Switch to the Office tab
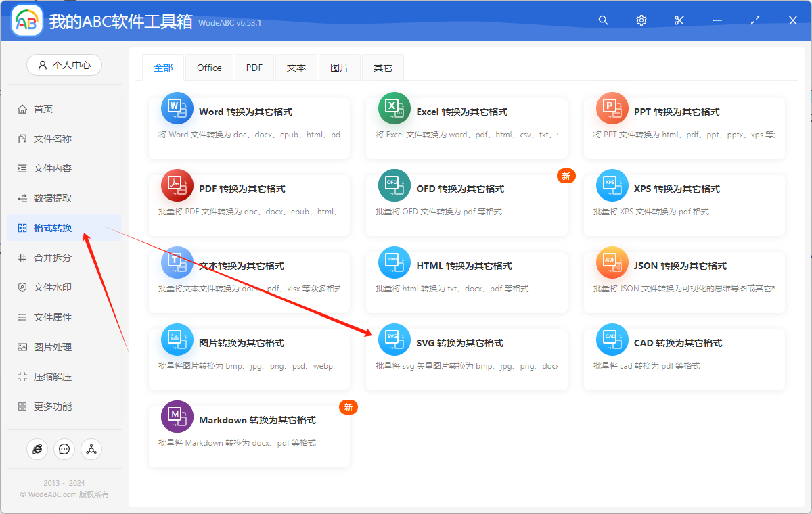This screenshot has width=812, height=514. (209, 68)
